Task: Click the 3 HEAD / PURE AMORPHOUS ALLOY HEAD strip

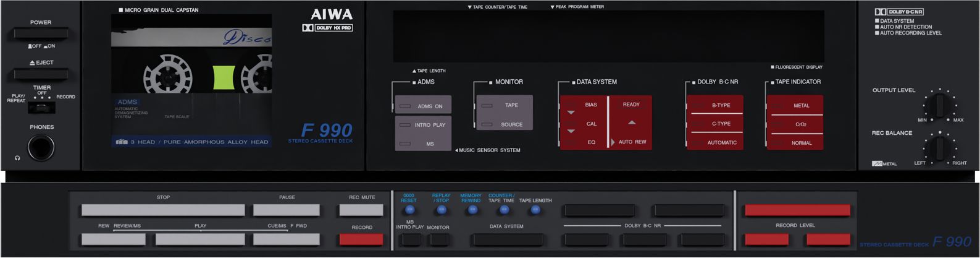Action: tap(192, 142)
